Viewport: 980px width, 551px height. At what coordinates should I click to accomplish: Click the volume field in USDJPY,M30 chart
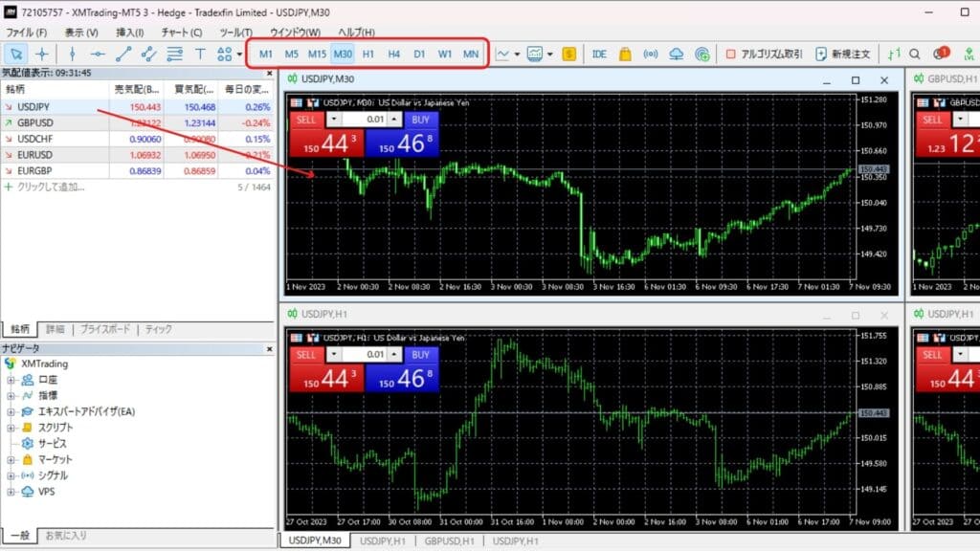pyautogui.click(x=365, y=120)
